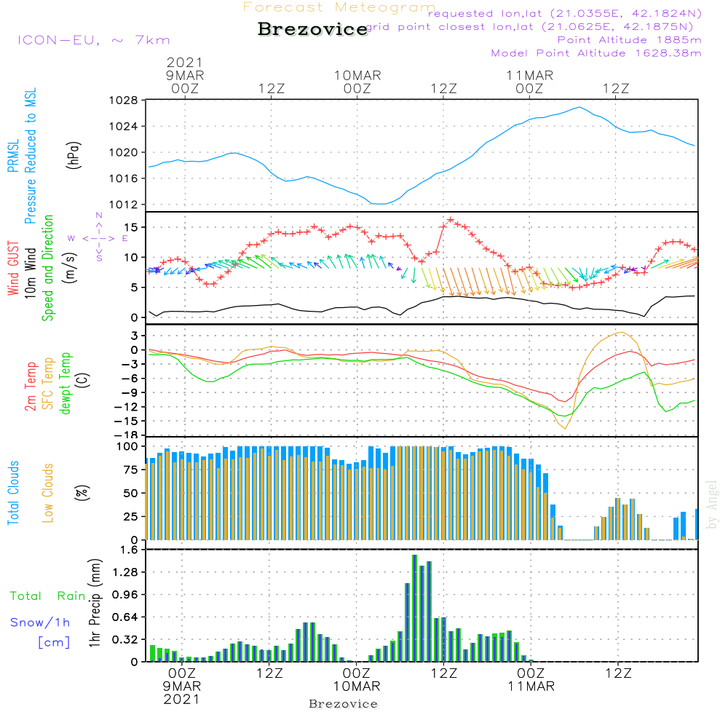
Task: Click the 'Pressure Reduced to MSL' label
Action: [30, 156]
